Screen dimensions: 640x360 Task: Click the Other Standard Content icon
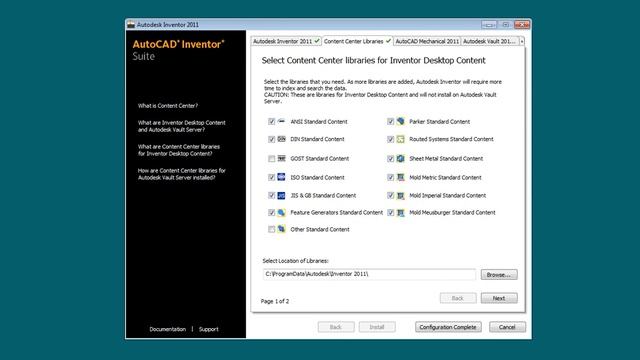click(x=281, y=229)
